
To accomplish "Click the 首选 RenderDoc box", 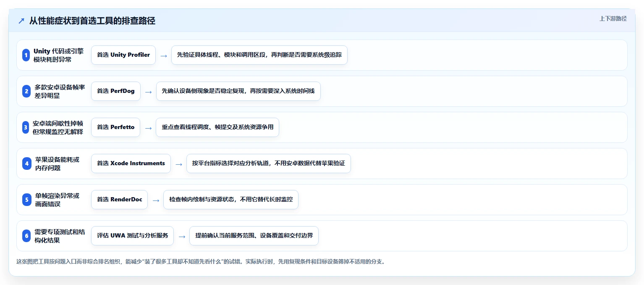I will (120, 200).
